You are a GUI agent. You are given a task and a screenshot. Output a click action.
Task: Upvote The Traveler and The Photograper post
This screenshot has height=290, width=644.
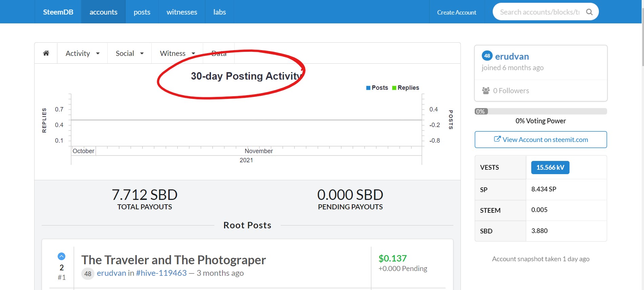point(61,256)
